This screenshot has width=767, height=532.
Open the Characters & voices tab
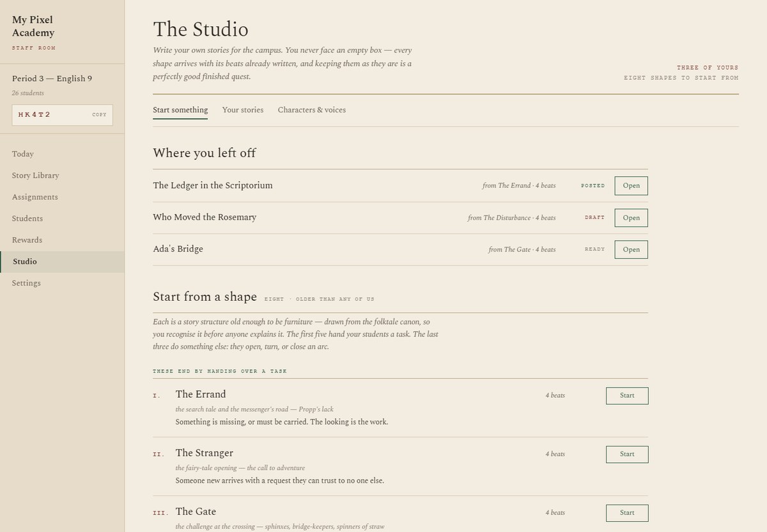click(x=312, y=110)
